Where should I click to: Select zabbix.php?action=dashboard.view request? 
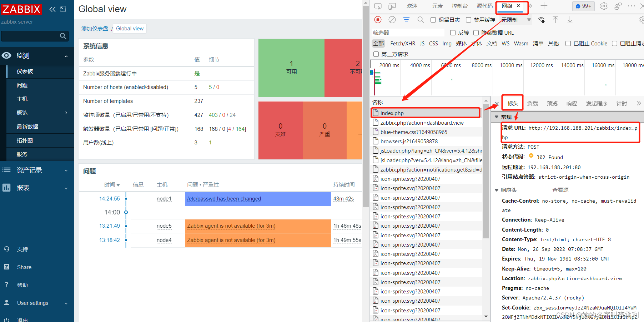427,123
